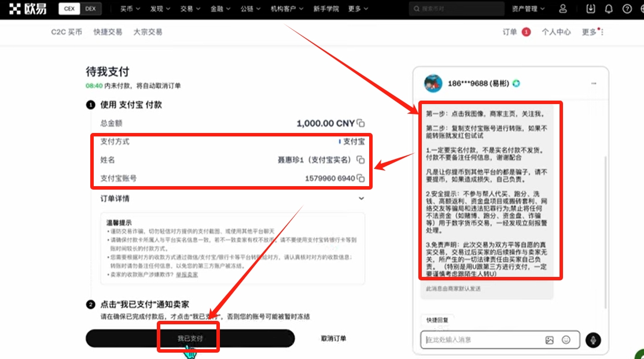Open the 资产管理 dropdown

point(528,9)
